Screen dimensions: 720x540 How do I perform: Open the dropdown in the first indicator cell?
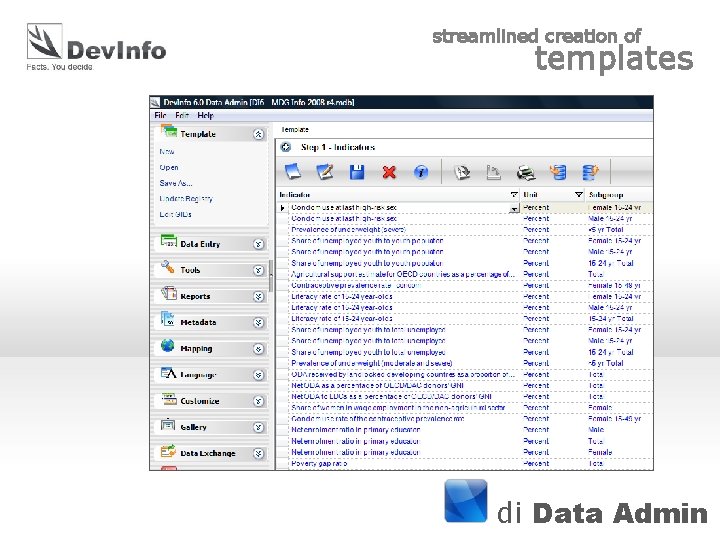(514, 208)
